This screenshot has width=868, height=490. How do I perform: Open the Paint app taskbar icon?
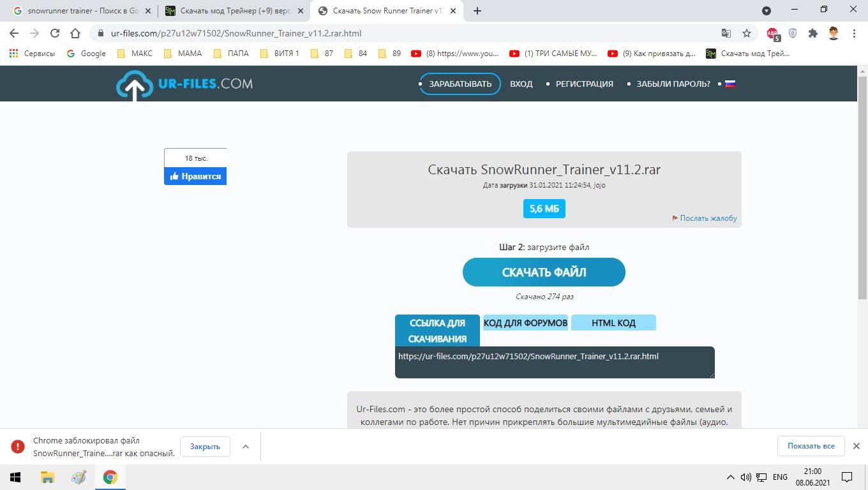79,477
